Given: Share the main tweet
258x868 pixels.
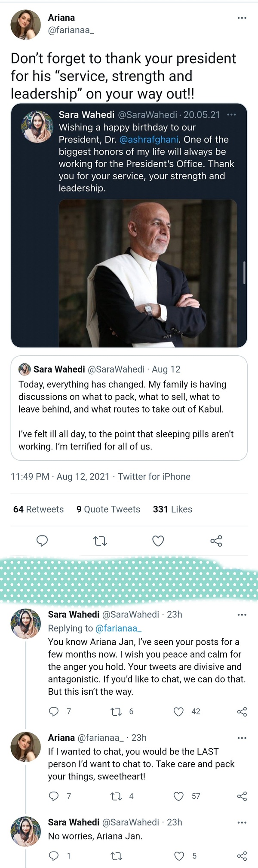Looking at the screenshot, I should point(216,541).
